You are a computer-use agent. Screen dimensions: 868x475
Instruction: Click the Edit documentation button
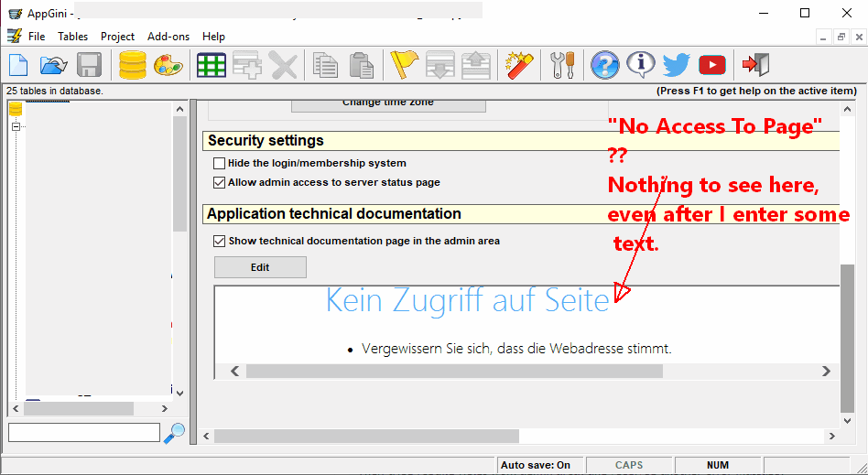click(x=260, y=267)
